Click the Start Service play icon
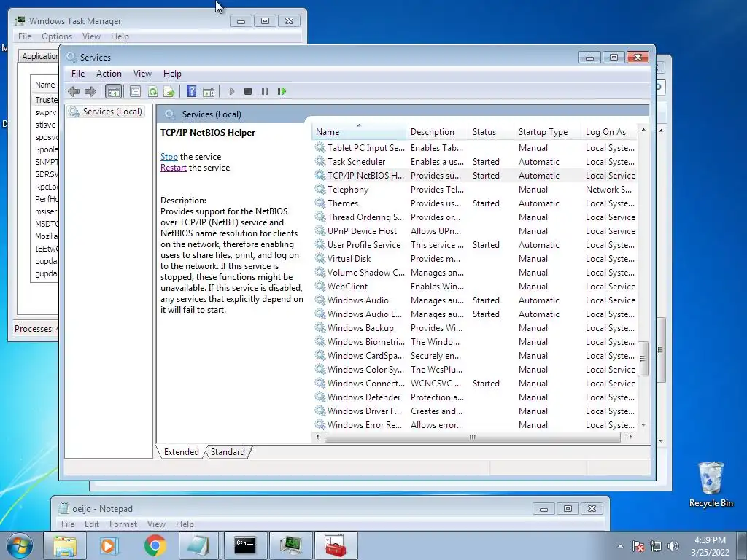The image size is (747, 560). pyautogui.click(x=231, y=91)
